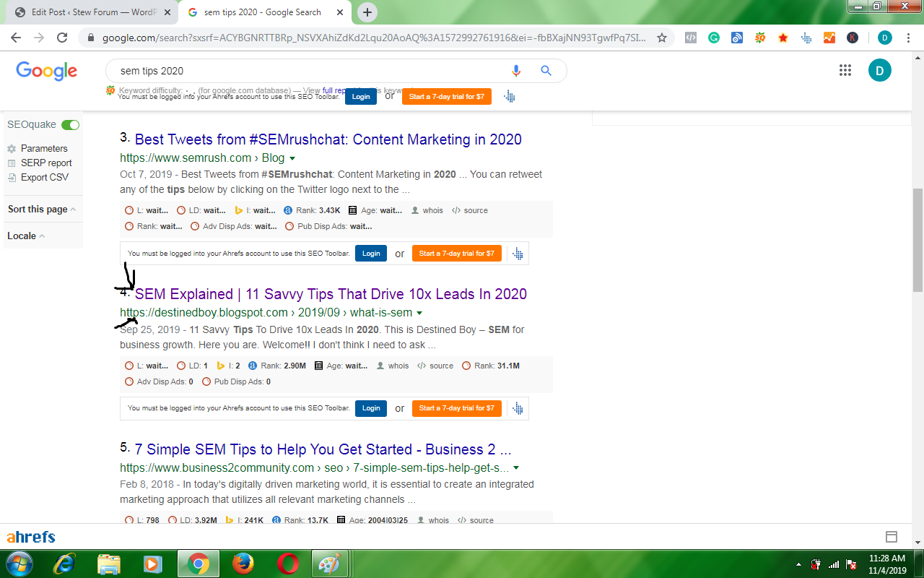Open the Chrome profile avatar in toolbar

click(885, 38)
